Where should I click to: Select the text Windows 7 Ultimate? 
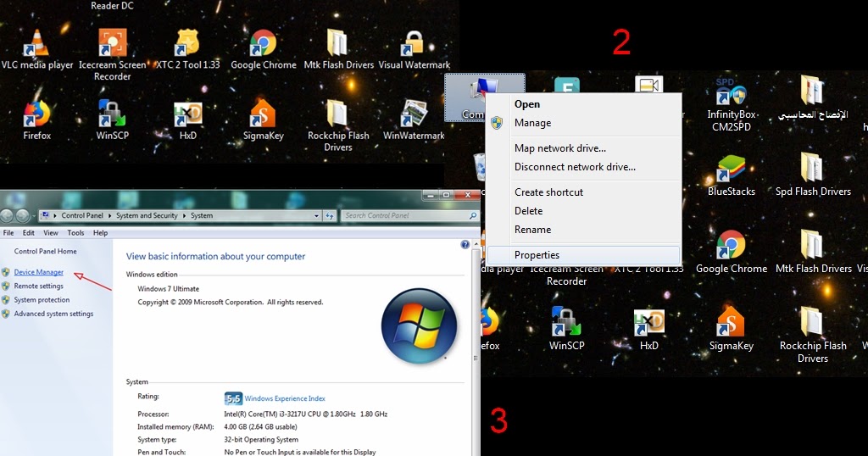[169, 289]
